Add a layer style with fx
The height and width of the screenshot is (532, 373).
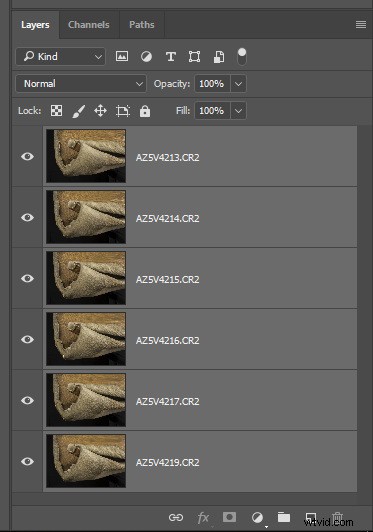(x=203, y=518)
